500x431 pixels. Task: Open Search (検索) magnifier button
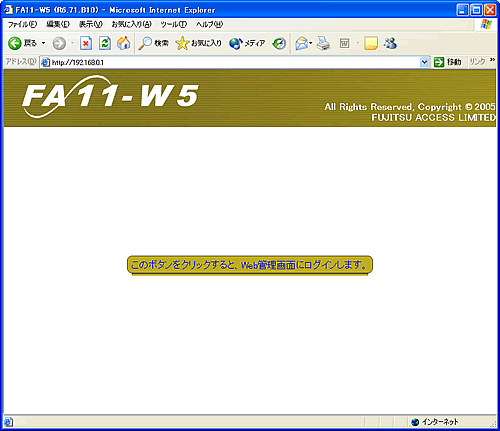153,43
